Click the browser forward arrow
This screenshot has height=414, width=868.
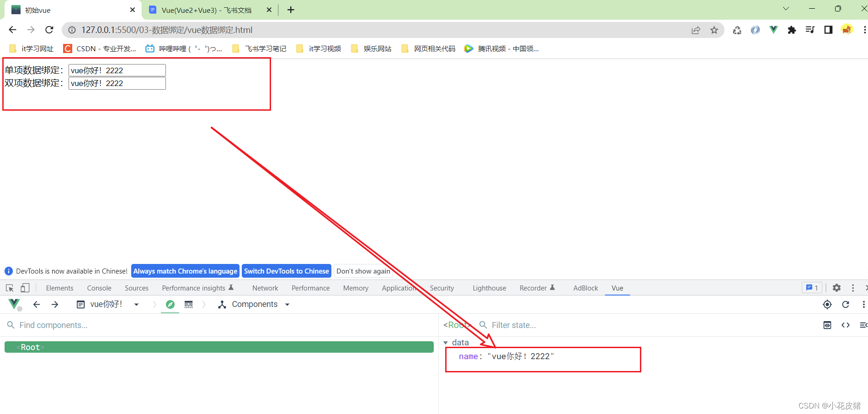31,30
